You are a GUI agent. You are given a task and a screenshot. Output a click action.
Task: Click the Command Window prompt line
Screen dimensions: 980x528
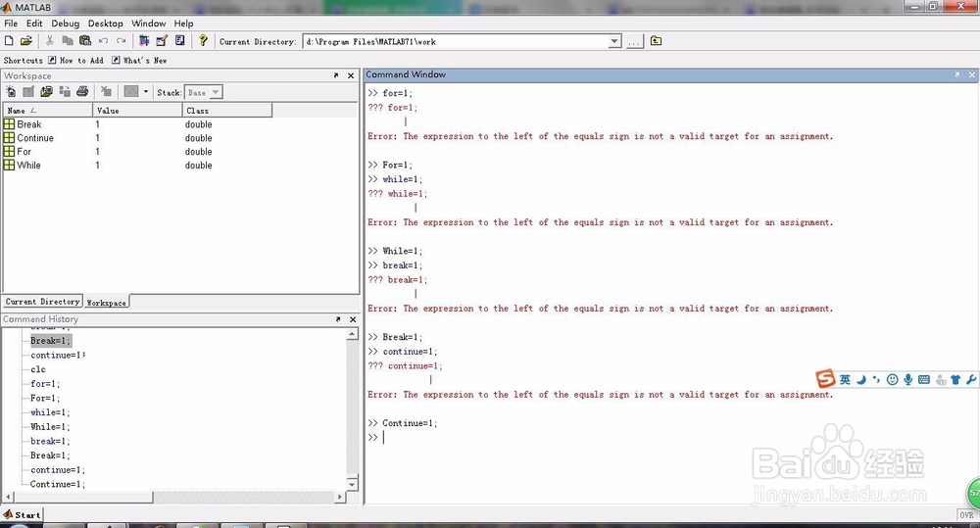pos(672,438)
